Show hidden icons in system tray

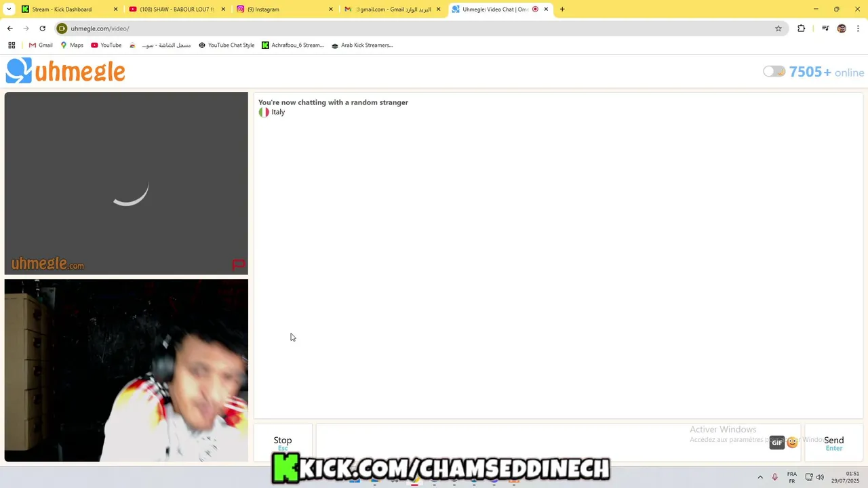[760, 477]
